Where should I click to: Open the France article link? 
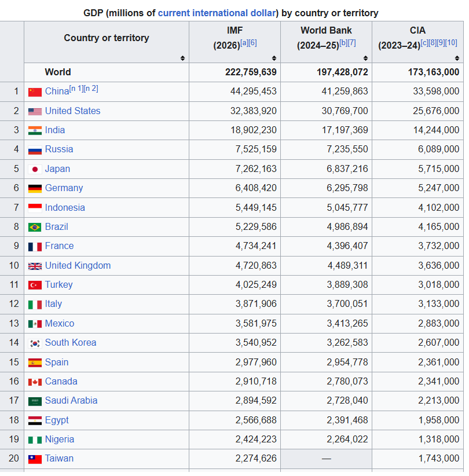(x=59, y=246)
